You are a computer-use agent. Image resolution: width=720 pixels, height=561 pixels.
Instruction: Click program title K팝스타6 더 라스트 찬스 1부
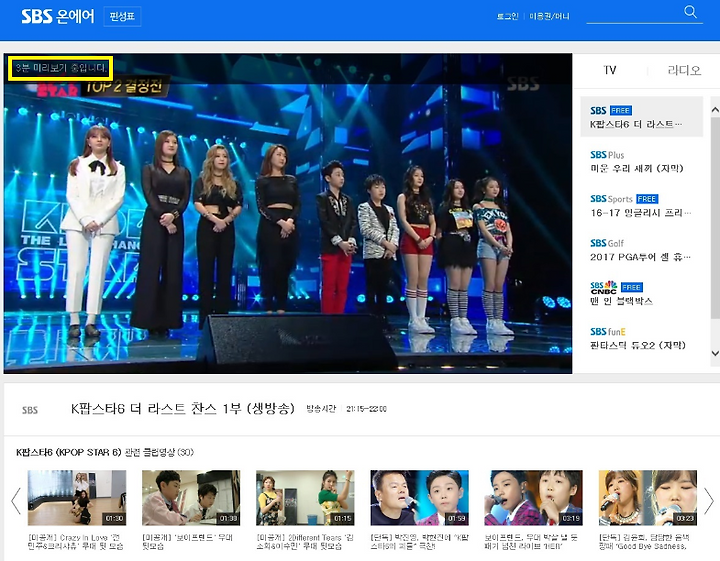coord(182,409)
